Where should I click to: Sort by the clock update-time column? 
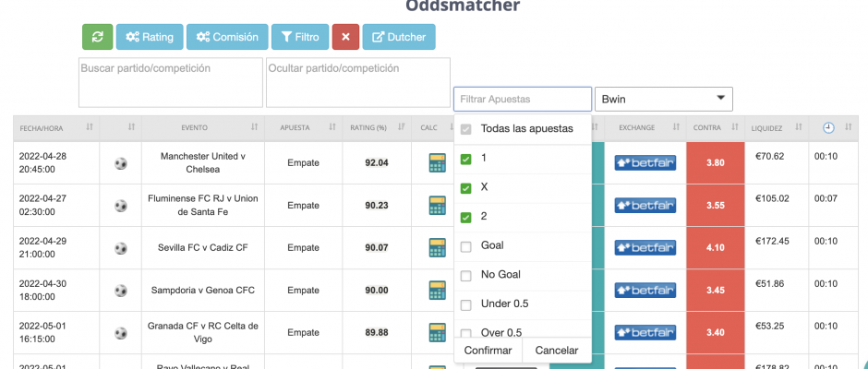pos(836,128)
